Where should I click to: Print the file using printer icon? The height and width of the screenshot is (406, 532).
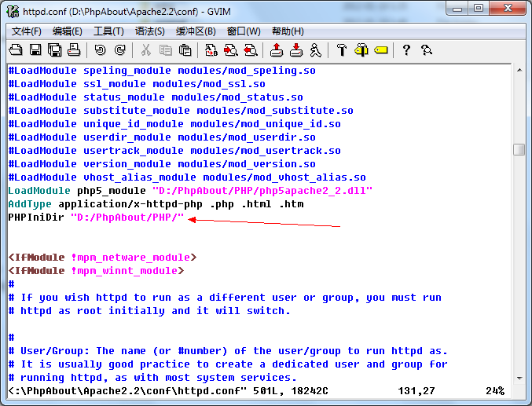tap(74, 50)
